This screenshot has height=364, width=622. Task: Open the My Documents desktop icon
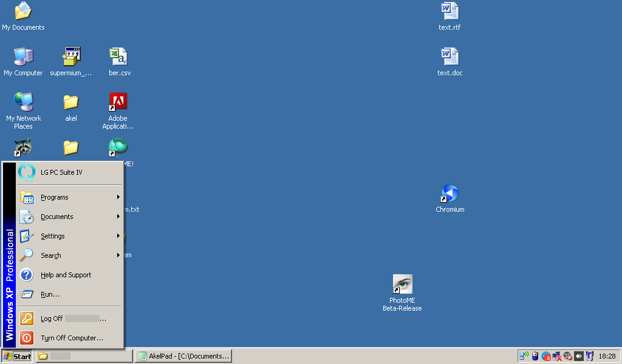click(23, 11)
